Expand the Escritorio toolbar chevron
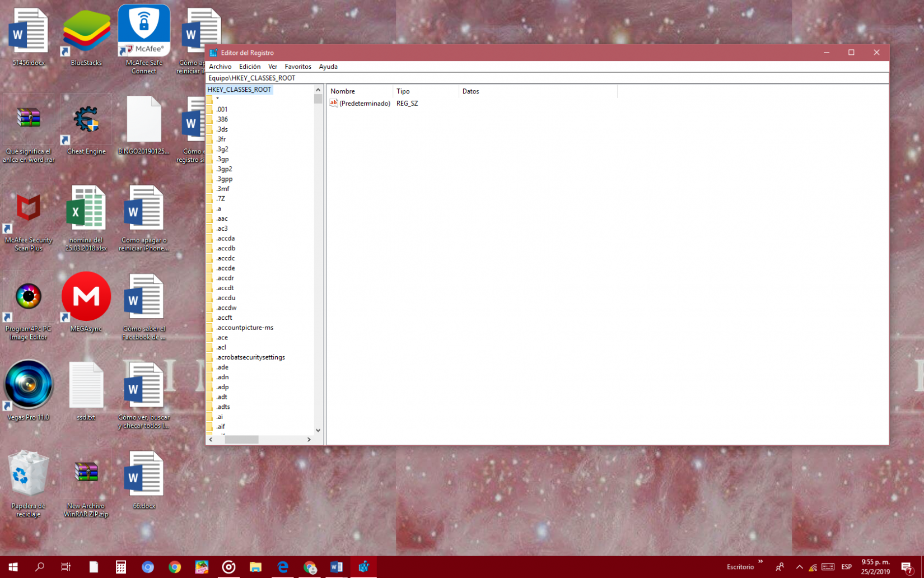 760,562
